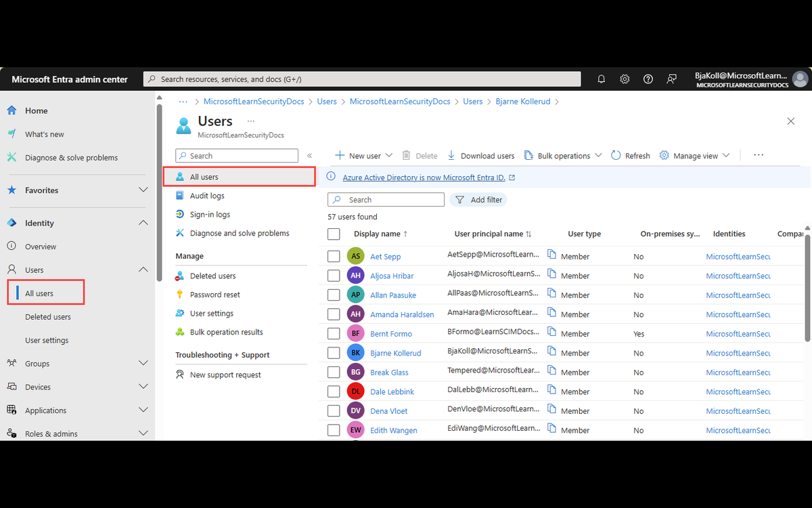Image resolution: width=812 pixels, height=508 pixels.
Task: Click the account avatar picture
Action: 800,79
